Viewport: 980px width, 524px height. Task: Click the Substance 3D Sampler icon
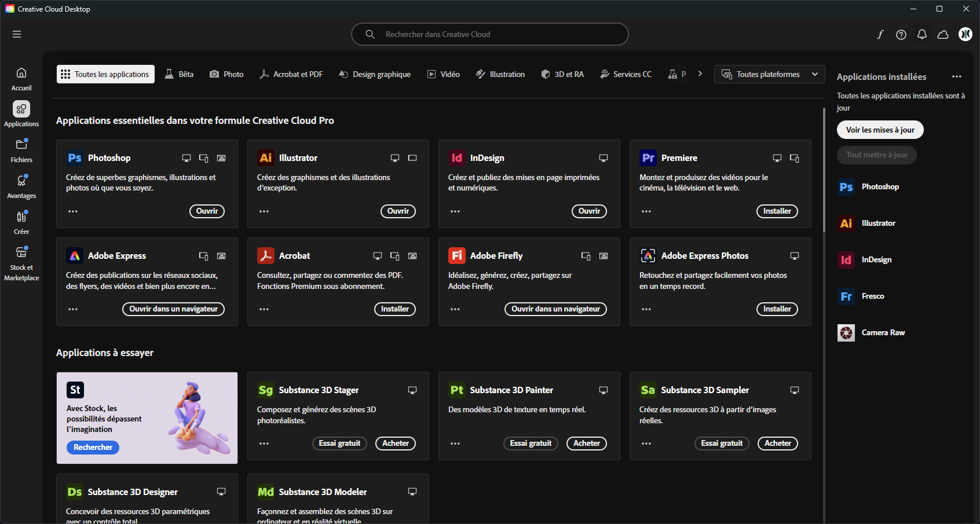tap(648, 390)
